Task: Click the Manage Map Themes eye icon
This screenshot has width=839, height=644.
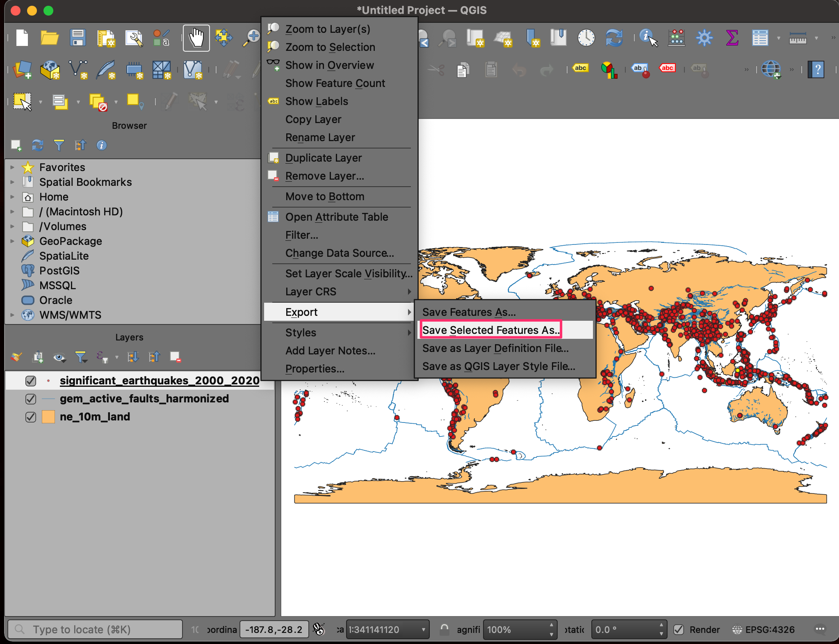Action: click(x=59, y=357)
